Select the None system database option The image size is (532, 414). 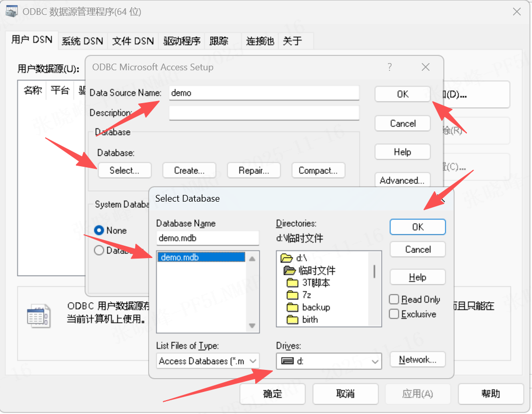(99, 230)
